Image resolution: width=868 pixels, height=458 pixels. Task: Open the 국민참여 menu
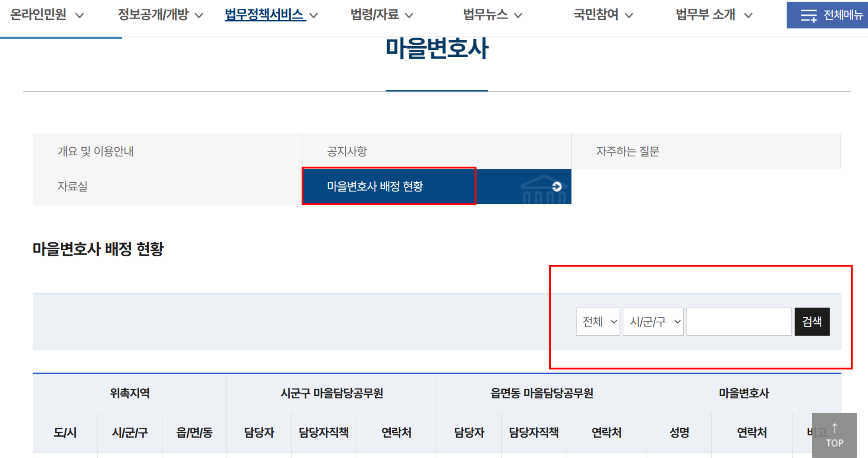tap(596, 15)
